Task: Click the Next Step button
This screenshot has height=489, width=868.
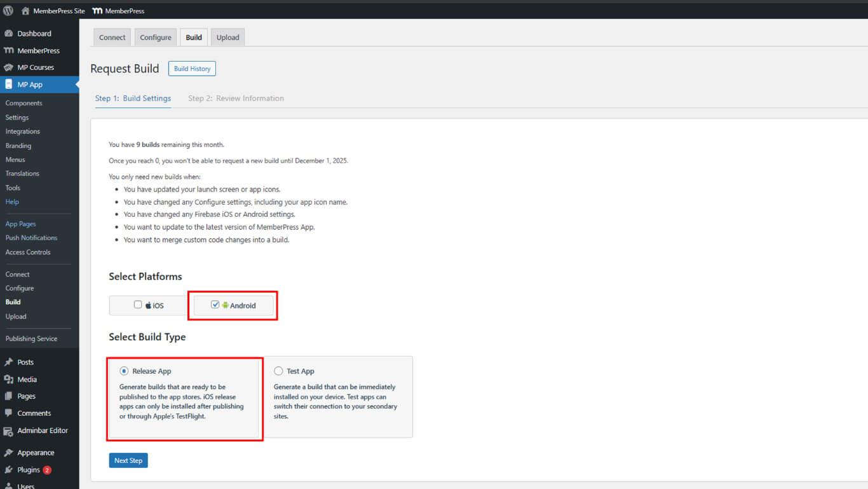Action: click(x=128, y=460)
